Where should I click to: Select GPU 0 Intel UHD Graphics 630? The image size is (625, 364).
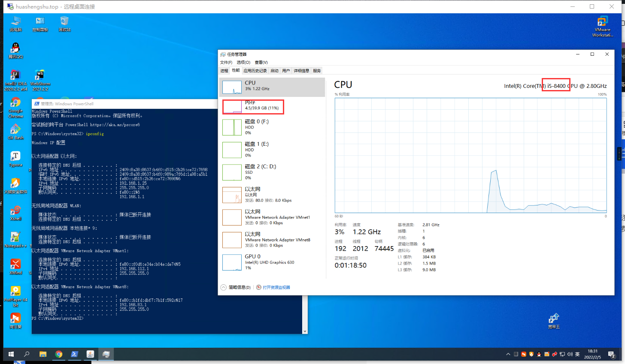(x=273, y=262)
